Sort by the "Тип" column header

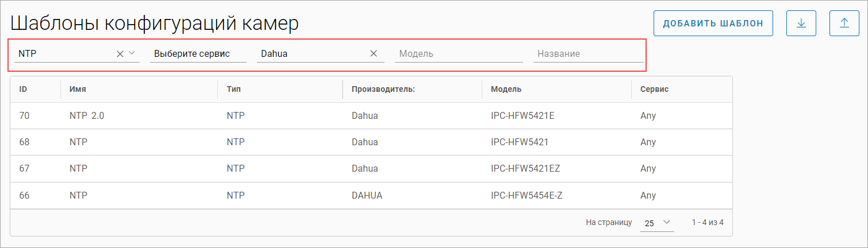[x=233, y=90]
